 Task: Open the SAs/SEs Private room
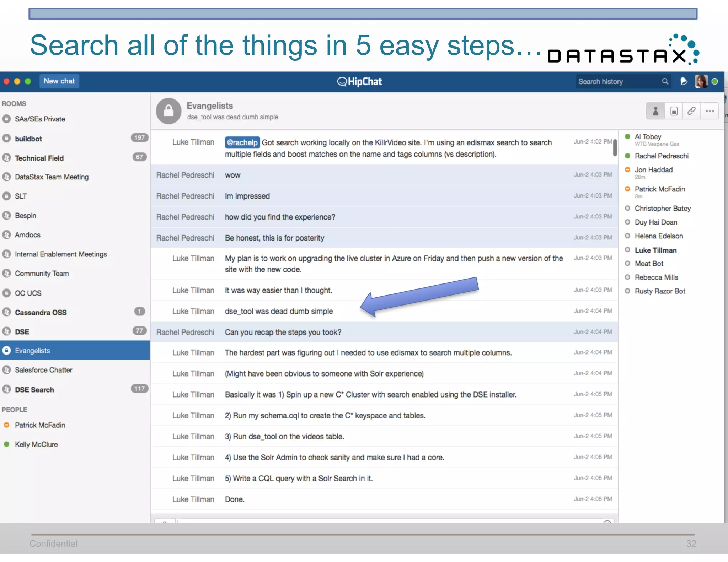[75, 119]
